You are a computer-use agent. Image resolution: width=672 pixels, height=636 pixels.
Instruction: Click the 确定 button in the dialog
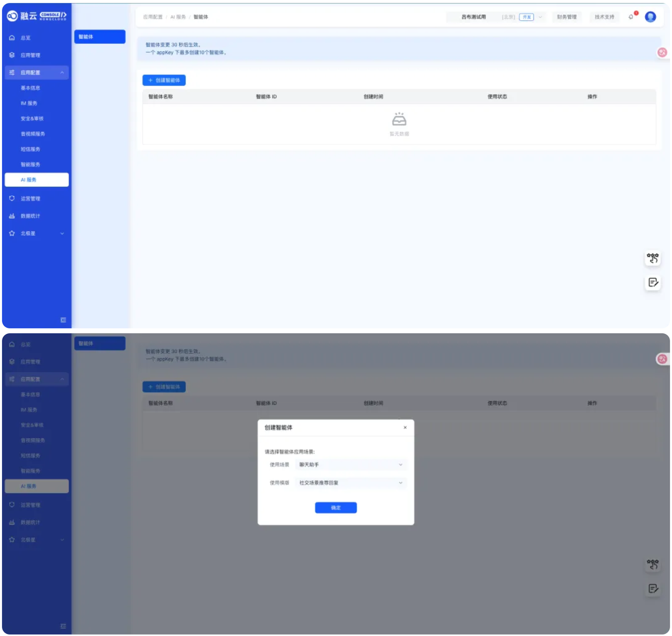click(336, 508)
